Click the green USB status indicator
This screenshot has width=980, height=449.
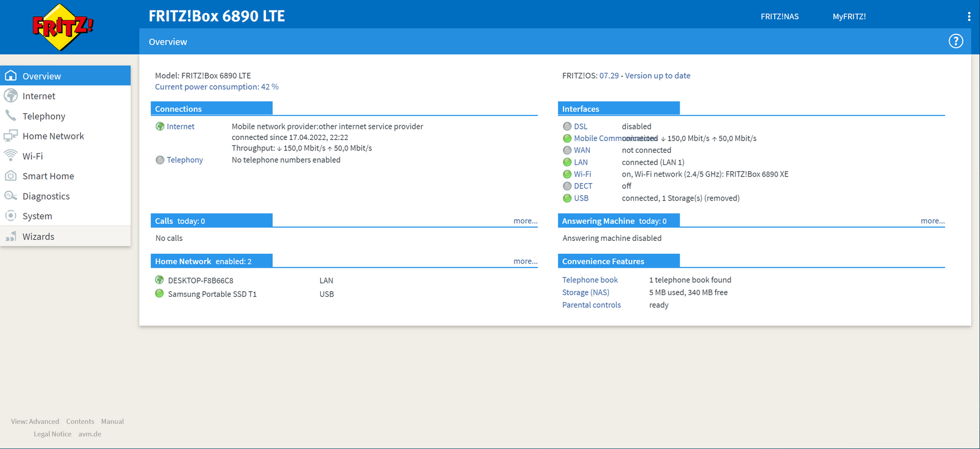pos(567,198)
